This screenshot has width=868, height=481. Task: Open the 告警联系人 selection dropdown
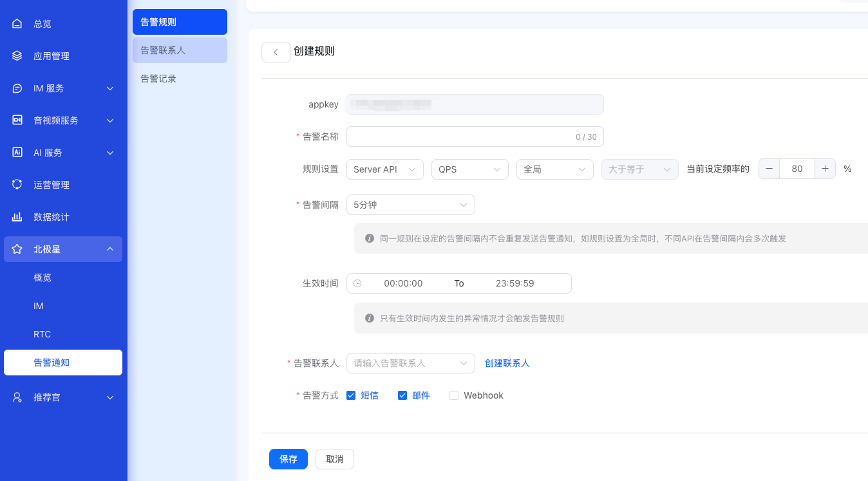click(x=410, y=363)
